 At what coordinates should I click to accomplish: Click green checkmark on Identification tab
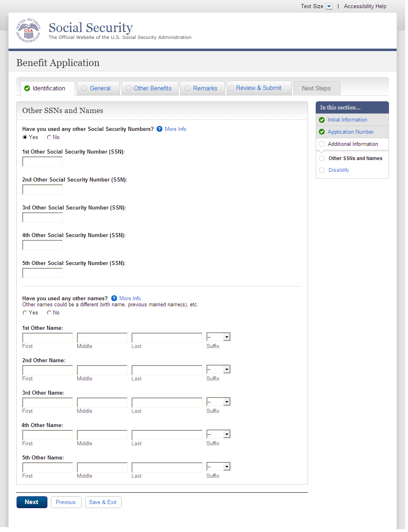pyautogui.click(x=27, y=89)
